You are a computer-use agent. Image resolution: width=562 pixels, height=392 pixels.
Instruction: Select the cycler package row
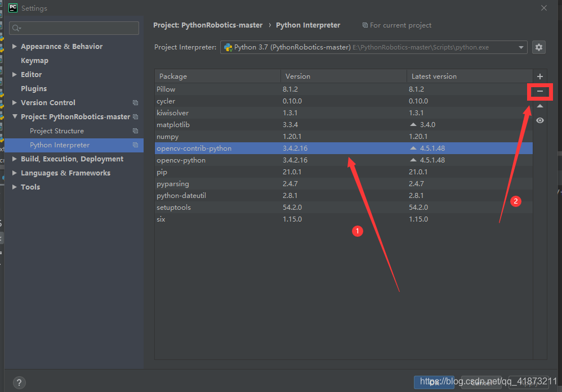pyautogui.click(x=344, y=101)
